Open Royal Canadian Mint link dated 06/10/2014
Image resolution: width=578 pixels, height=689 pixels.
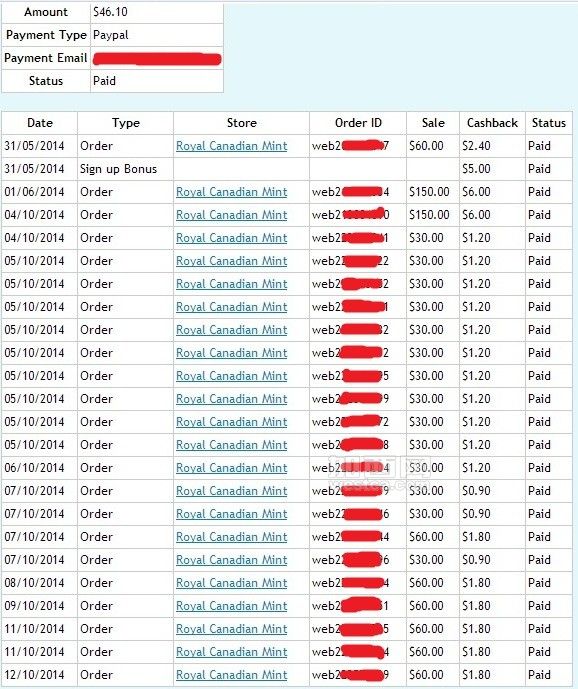click(232, 468)
